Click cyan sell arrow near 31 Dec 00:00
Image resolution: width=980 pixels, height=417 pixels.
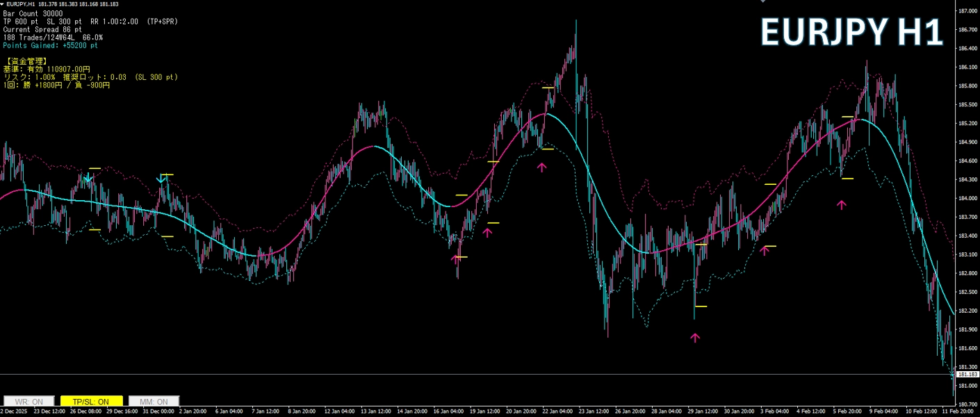161,179
